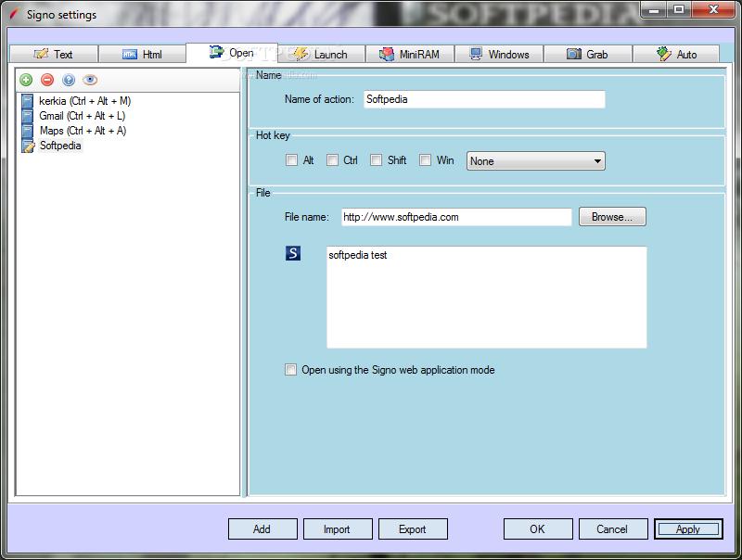Image resolution: width=742 pixels, height=560 pixels.
Task: Click the Export button
Action: 413,528
